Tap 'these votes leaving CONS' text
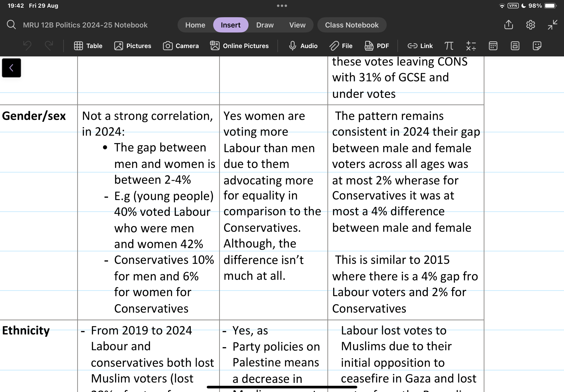Viewport: 564px width, 392px height. pos(400,61)
